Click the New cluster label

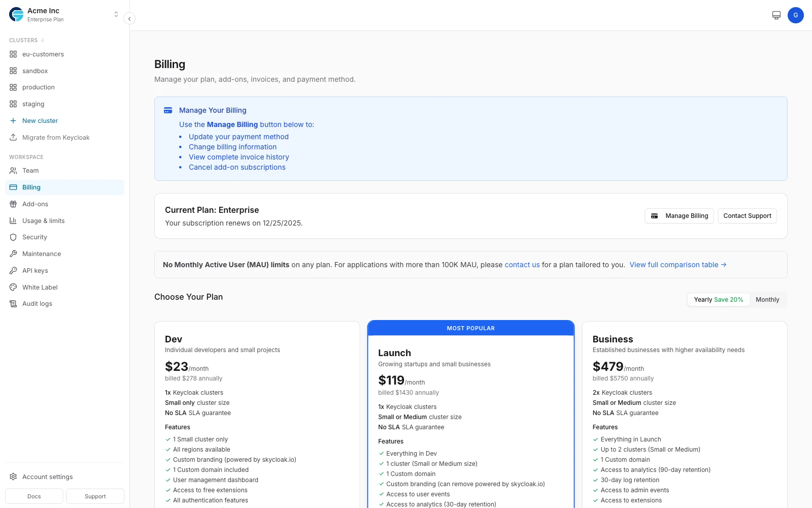(x=40, y=121)
